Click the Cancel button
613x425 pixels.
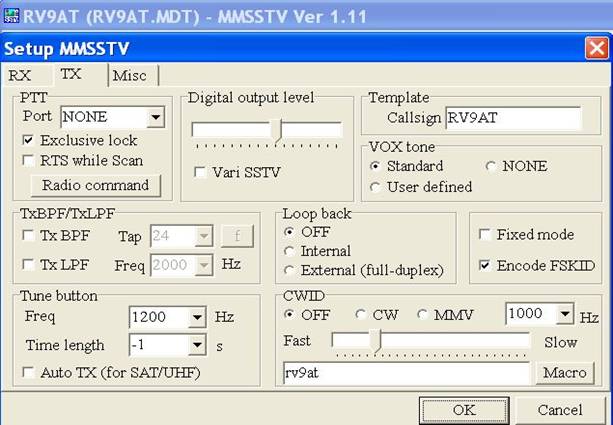(560, 410)
